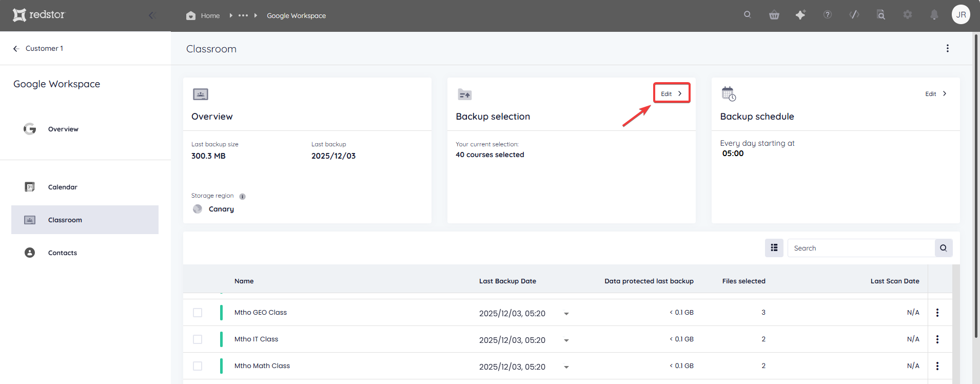Open the help question mark icon

pyautogui.click(x=828, y=15)
